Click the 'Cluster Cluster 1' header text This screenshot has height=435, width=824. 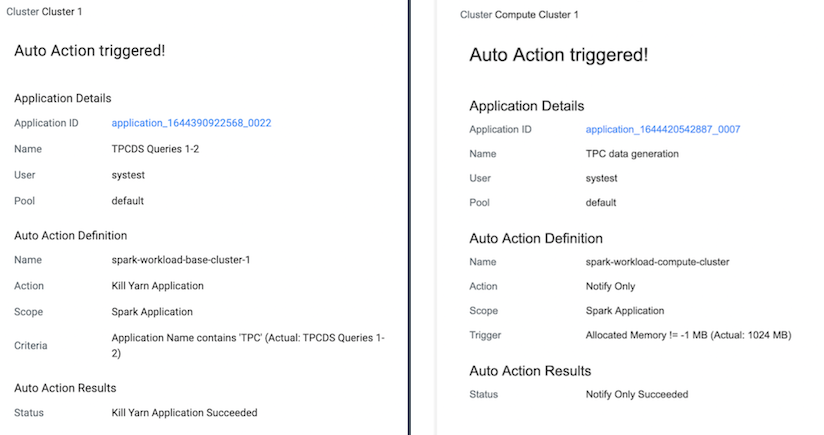(x=44, y=12)
